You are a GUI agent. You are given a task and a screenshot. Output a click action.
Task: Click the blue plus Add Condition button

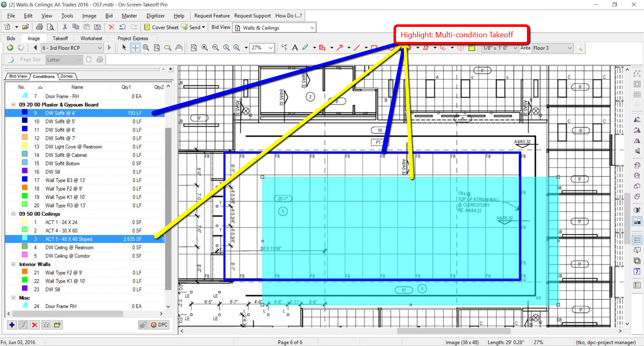click(12, 325)
